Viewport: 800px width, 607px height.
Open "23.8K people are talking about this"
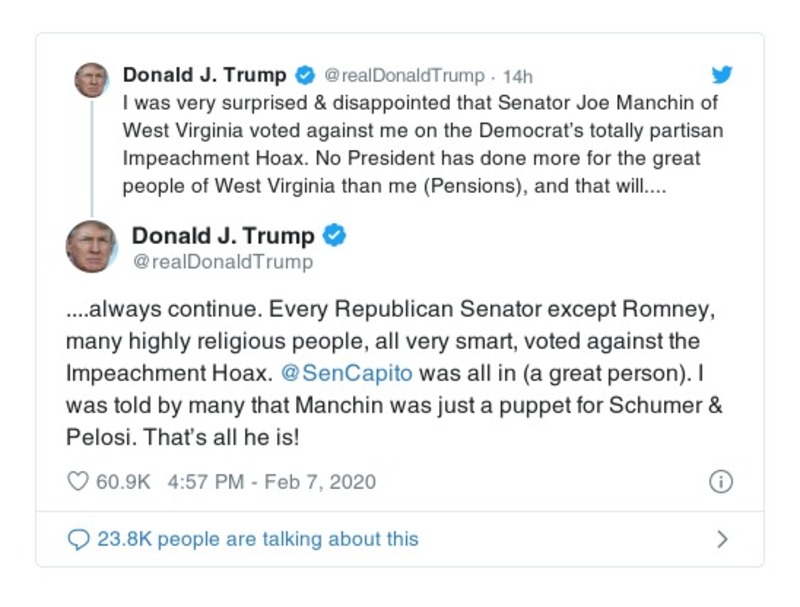[258, 539]
